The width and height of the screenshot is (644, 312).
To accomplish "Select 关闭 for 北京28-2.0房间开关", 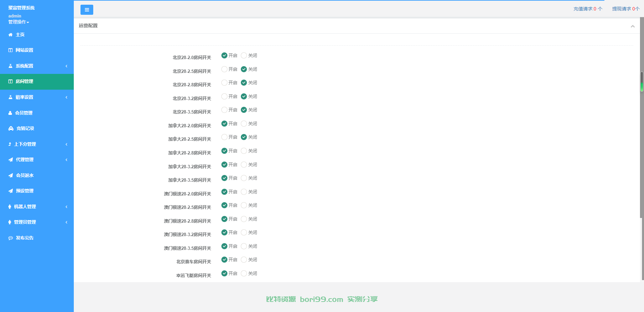I will click(244, 55).
